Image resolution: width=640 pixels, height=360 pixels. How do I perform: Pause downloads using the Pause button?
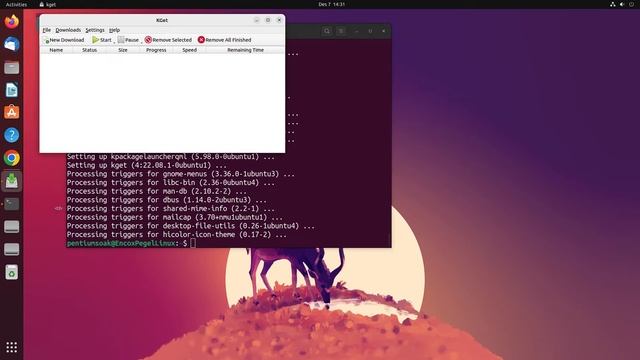point(128,40)
